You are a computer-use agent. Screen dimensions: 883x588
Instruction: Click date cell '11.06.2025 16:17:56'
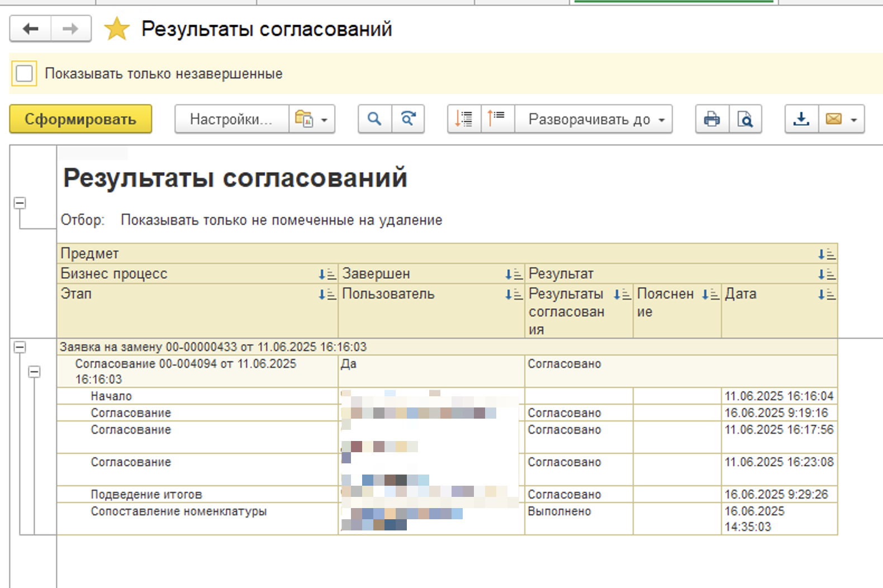779,437
